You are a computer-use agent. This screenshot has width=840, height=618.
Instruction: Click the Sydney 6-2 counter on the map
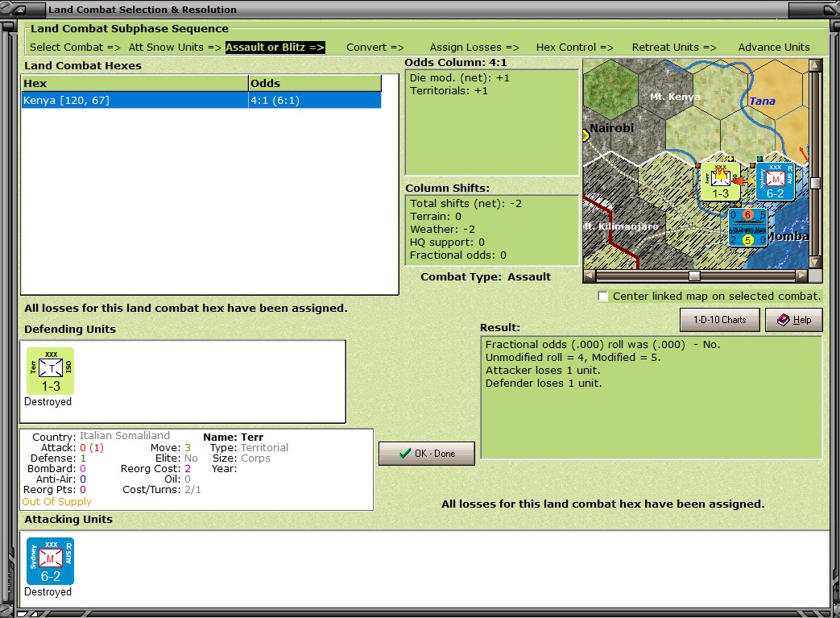click(776, 182)
